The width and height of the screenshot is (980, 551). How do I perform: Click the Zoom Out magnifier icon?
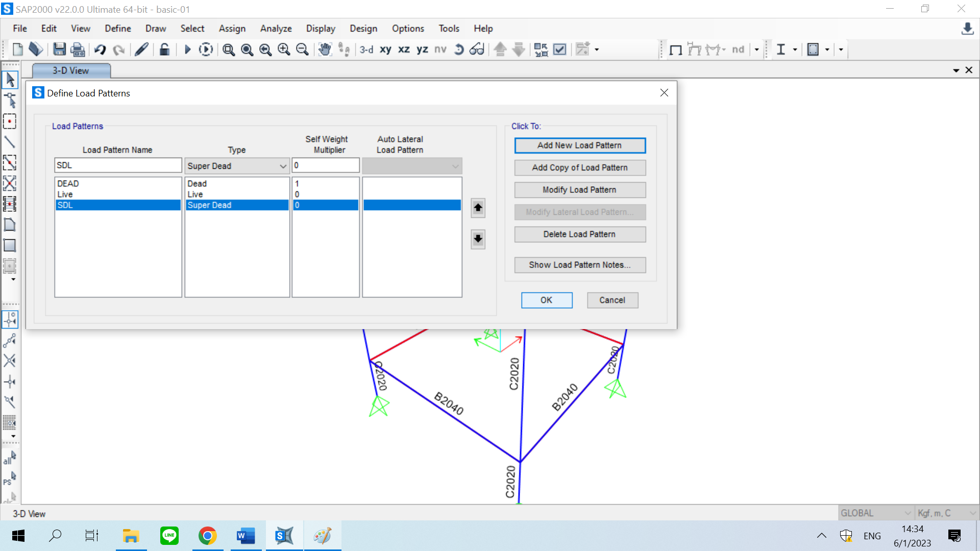pos(302,49)
